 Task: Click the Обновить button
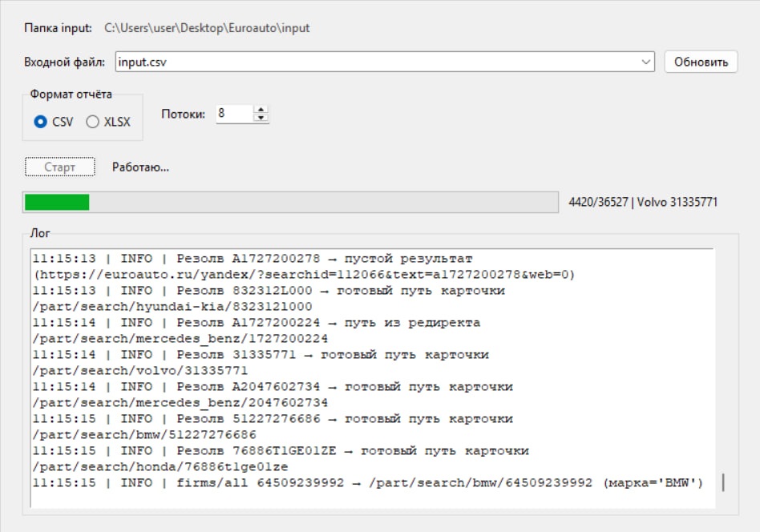pos(701,62)
